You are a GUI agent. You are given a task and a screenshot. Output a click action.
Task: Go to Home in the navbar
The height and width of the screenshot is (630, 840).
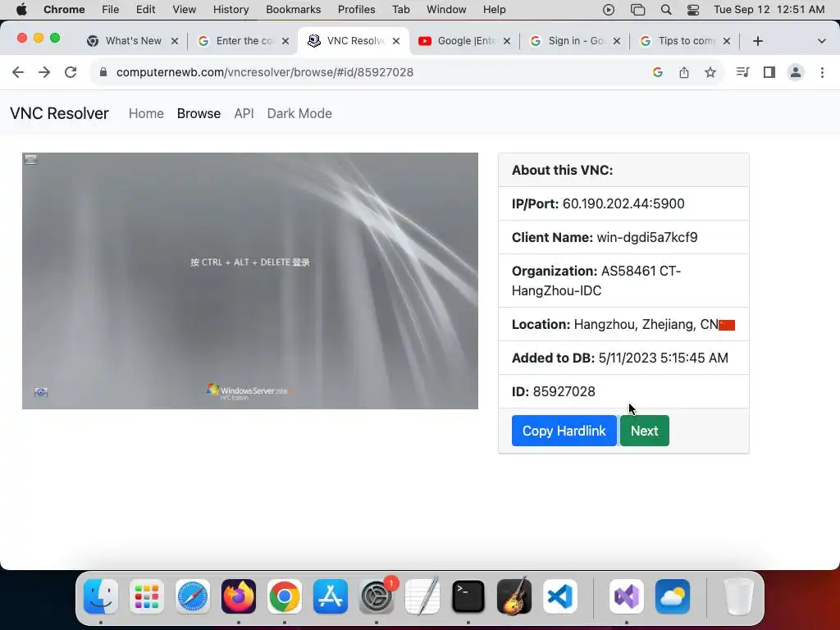(x=146, y=113)
